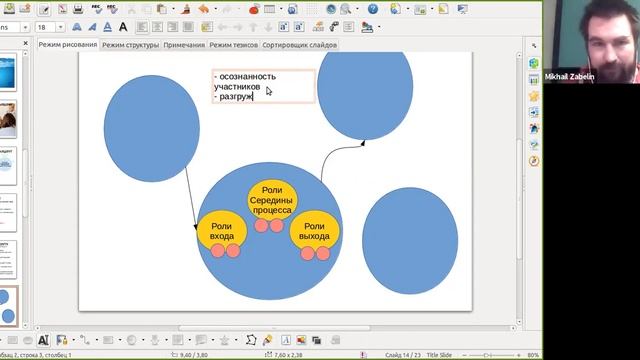The height and width of the screenshot is (360, 640).
Task: Start the slide show icon
Action: point(462,9)
